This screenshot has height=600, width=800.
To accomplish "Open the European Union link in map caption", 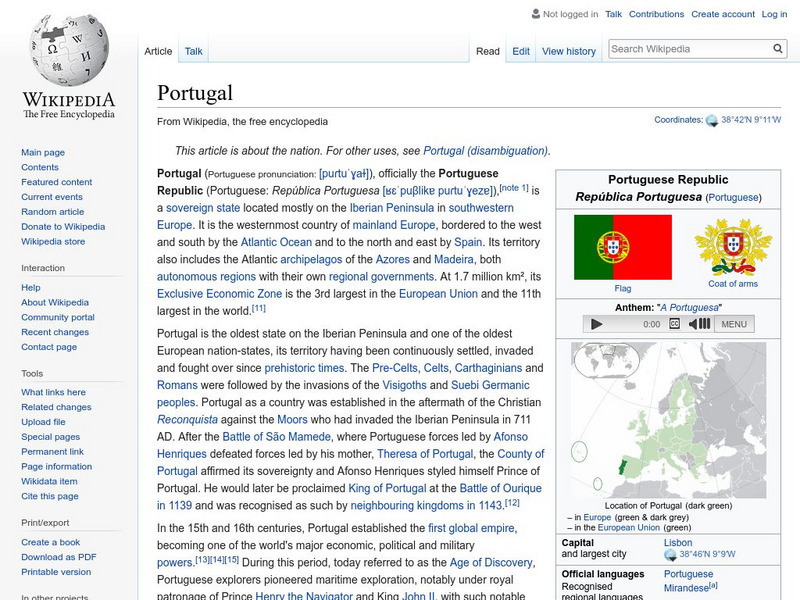I will (x=629, y=528).
